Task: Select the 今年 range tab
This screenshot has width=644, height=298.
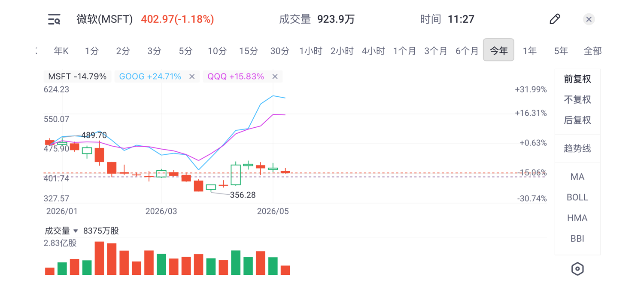Action: pyautogui.click(x=498, y=50)
